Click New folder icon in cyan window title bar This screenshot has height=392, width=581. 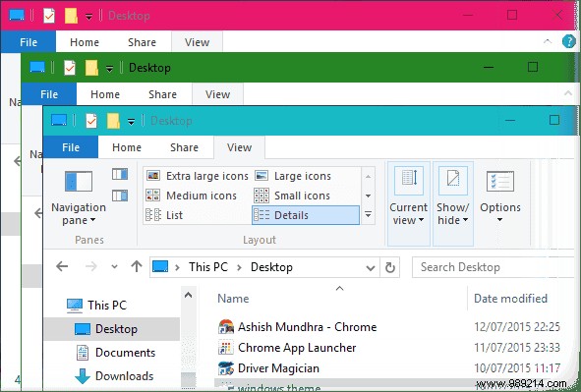tap(113, 121)
